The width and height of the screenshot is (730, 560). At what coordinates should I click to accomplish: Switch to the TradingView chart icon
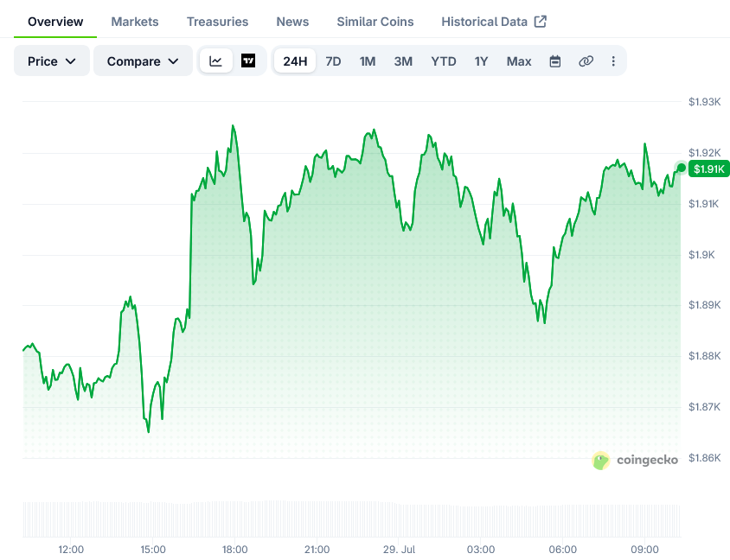[248, 61]
